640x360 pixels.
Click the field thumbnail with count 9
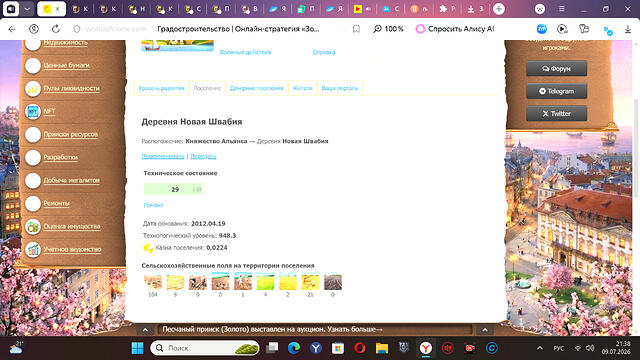tap(175, 282)
